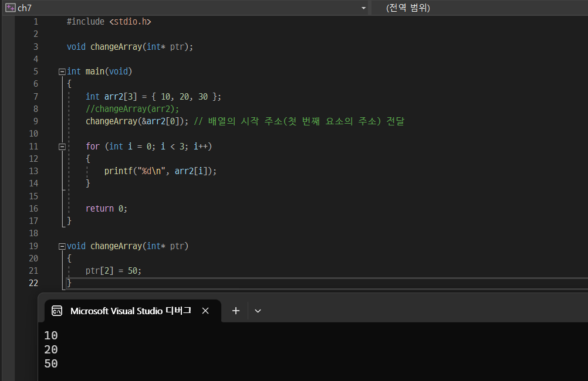
Task: Click the console output value 10
Action: coord(51,336)
